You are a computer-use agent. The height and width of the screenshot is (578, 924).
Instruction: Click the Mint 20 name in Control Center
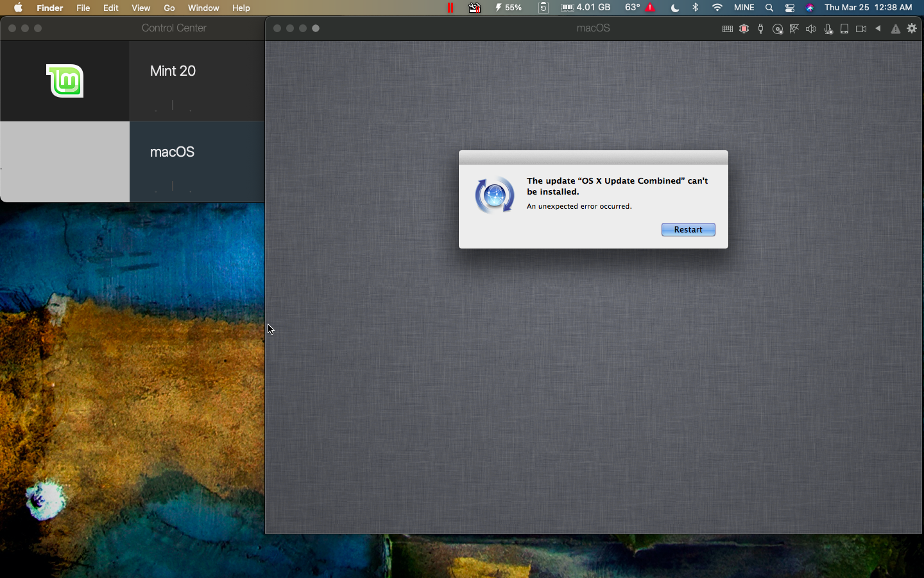173,71
